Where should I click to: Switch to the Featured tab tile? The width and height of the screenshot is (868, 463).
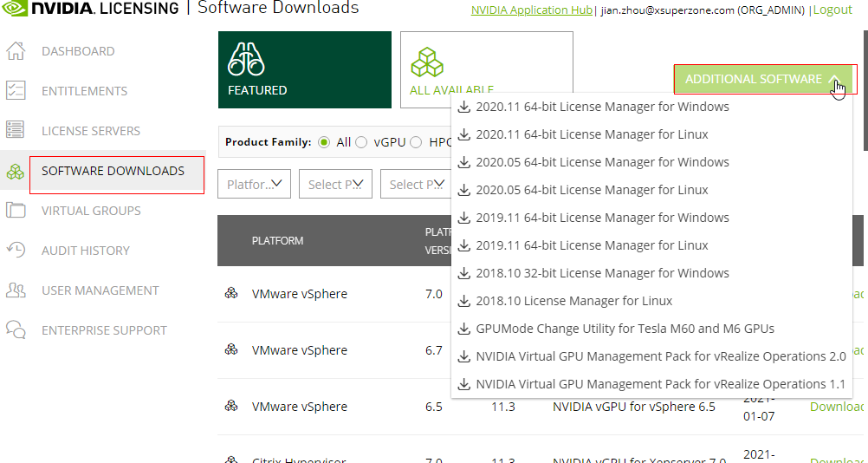click(304, 69)
